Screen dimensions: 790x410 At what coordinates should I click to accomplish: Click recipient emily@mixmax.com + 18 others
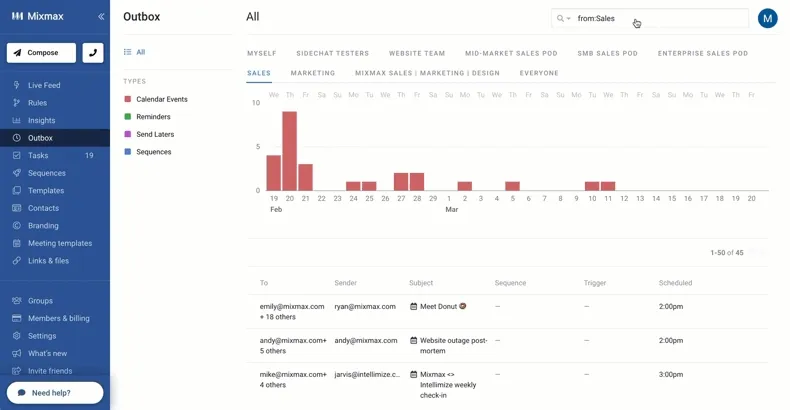pyautogui.click(x=292, y=312)
